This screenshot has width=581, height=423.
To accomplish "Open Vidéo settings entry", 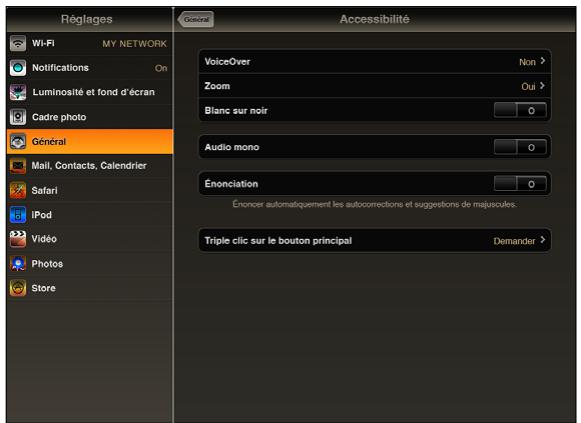I will pyautogui.click(x=90, y=239).
